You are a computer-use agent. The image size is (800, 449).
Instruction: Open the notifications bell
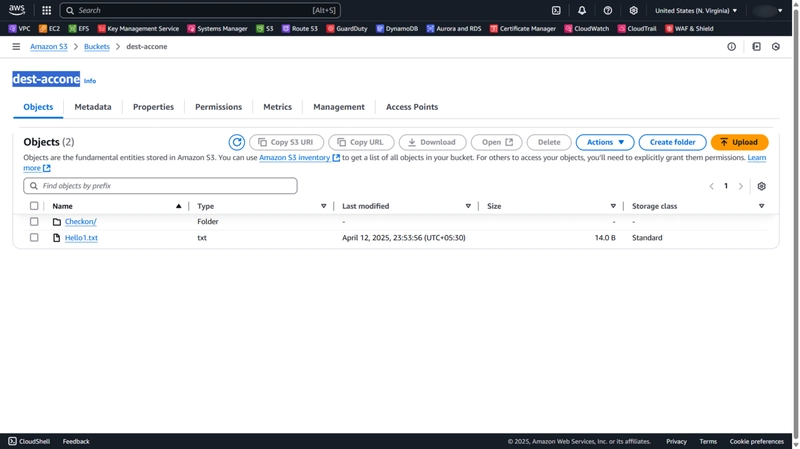point(582,10)
